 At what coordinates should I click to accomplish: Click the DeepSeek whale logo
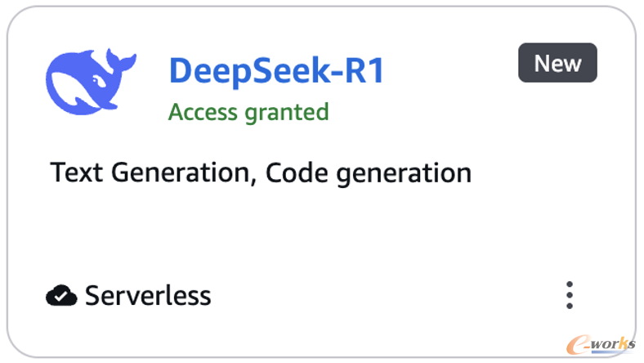tap(91, 82)
